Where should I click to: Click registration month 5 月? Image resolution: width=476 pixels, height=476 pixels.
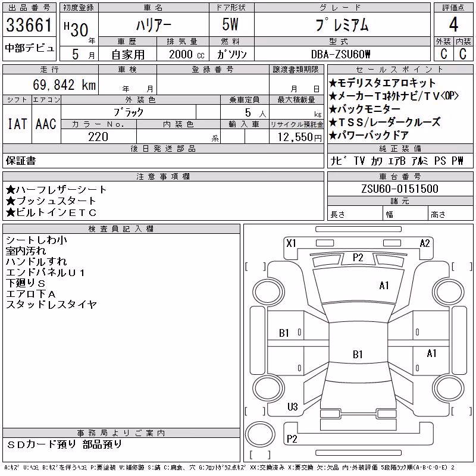click(83, 55)
